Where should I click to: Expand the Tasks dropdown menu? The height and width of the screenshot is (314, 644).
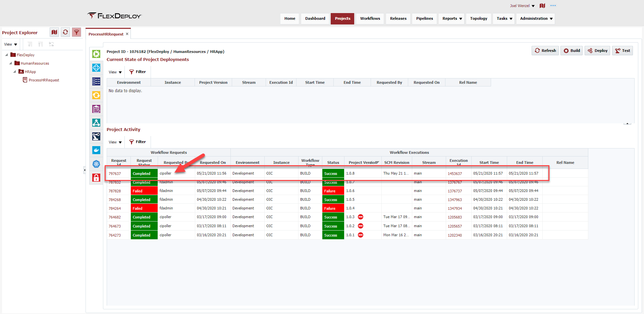click(x=504, y=18)
